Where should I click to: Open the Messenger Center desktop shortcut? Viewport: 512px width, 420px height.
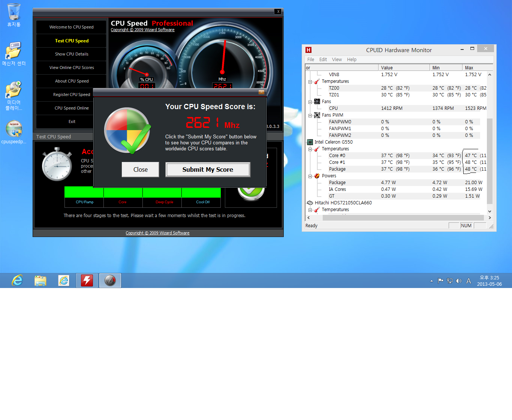14,54
